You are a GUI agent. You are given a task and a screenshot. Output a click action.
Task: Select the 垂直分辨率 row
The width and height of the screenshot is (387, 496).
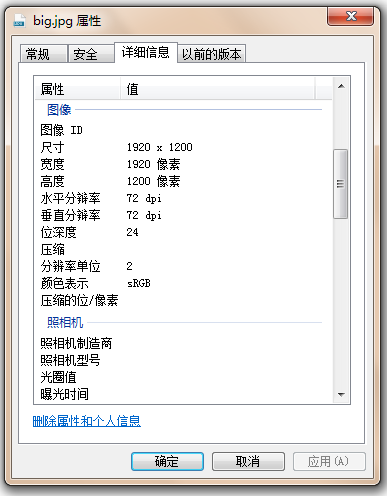(x=183, y=215)
